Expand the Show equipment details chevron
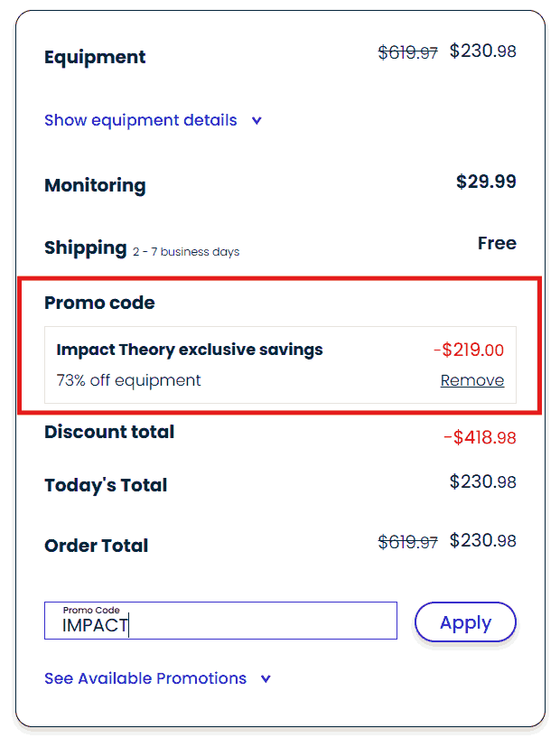Screen dimensions: 560x738 257,121
